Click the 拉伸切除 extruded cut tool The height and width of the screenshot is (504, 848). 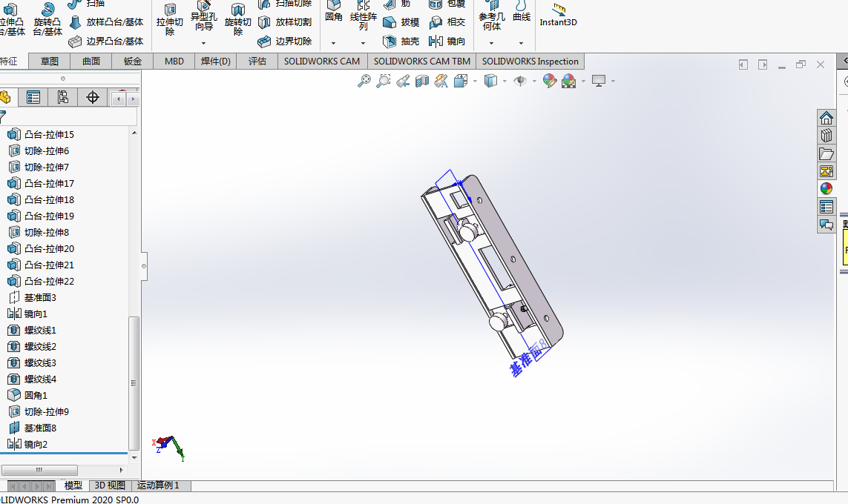(x=170, y=19)
